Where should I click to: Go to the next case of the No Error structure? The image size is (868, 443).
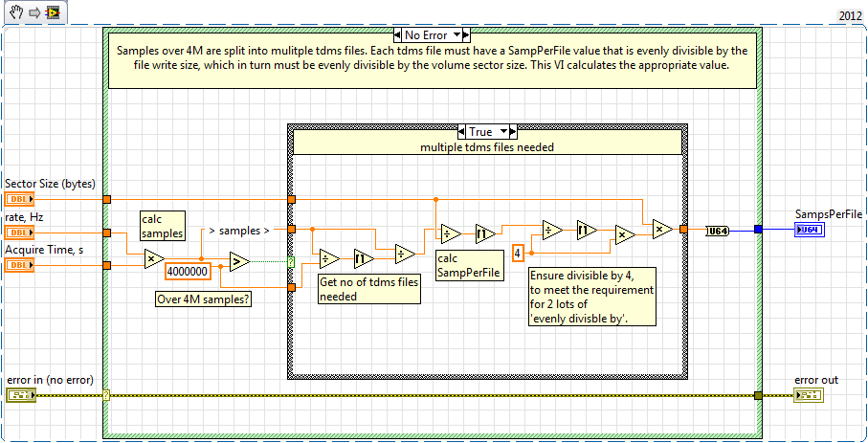[467, 35]
